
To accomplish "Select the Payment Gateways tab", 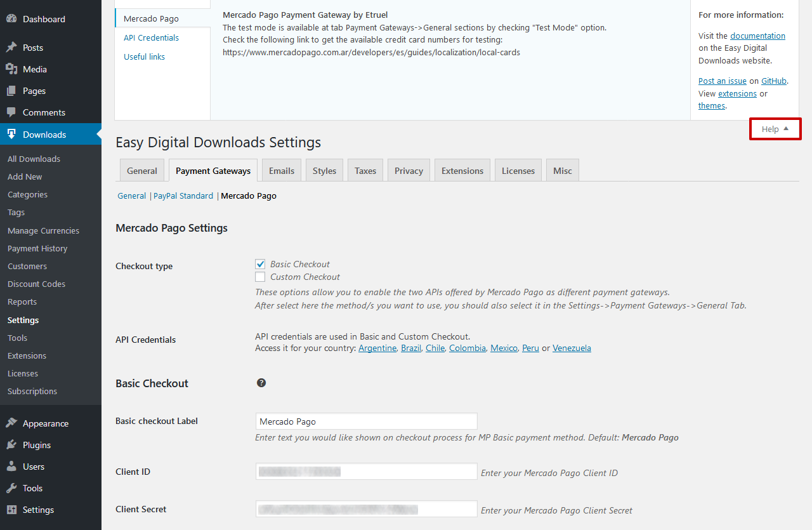I will 213,171.
